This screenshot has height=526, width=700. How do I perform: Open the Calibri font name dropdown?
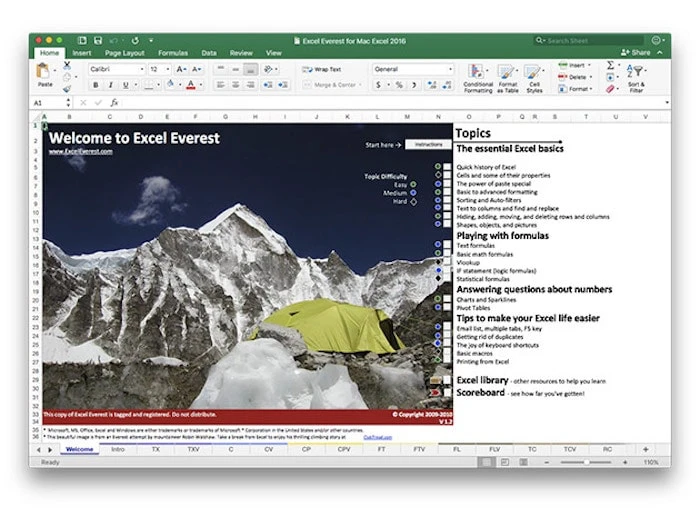(x=142, y=69)
